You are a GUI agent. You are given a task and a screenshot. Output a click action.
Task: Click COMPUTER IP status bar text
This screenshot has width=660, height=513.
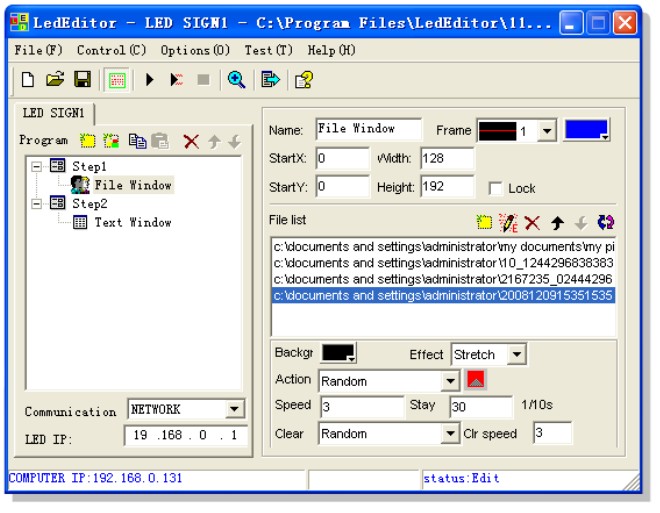coord(95,478)
